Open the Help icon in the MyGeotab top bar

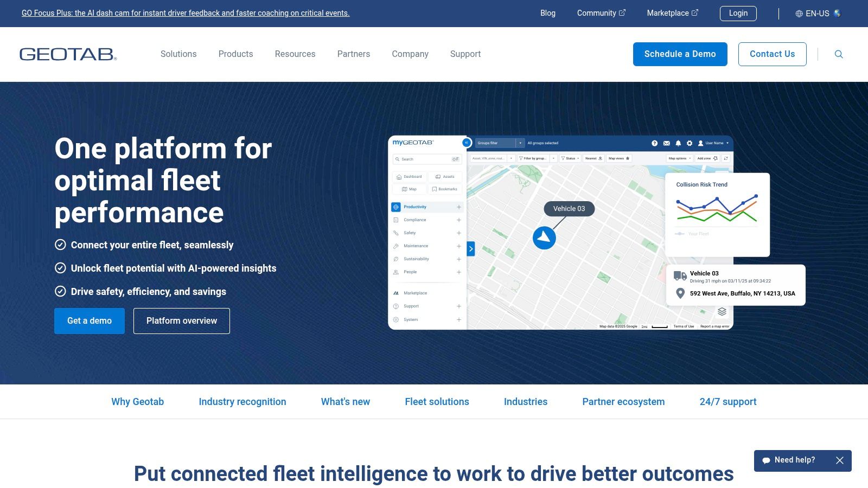[x=654, y=143]
